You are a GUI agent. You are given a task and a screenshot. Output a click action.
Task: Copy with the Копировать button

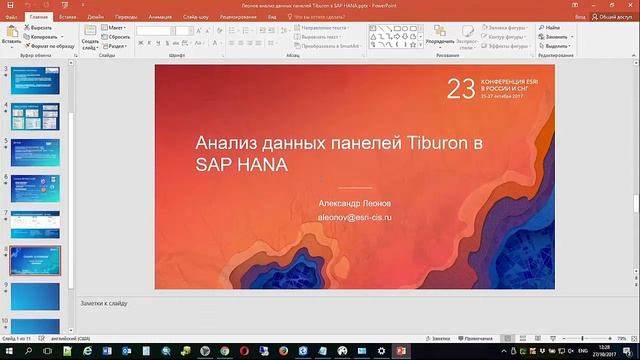41,37
